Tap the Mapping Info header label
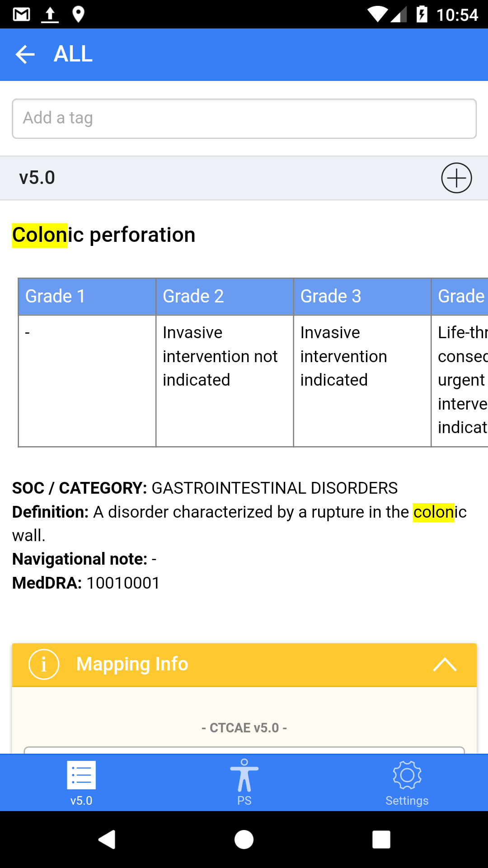The height and width of the screenshot is (868, 488). coord(132,664)
